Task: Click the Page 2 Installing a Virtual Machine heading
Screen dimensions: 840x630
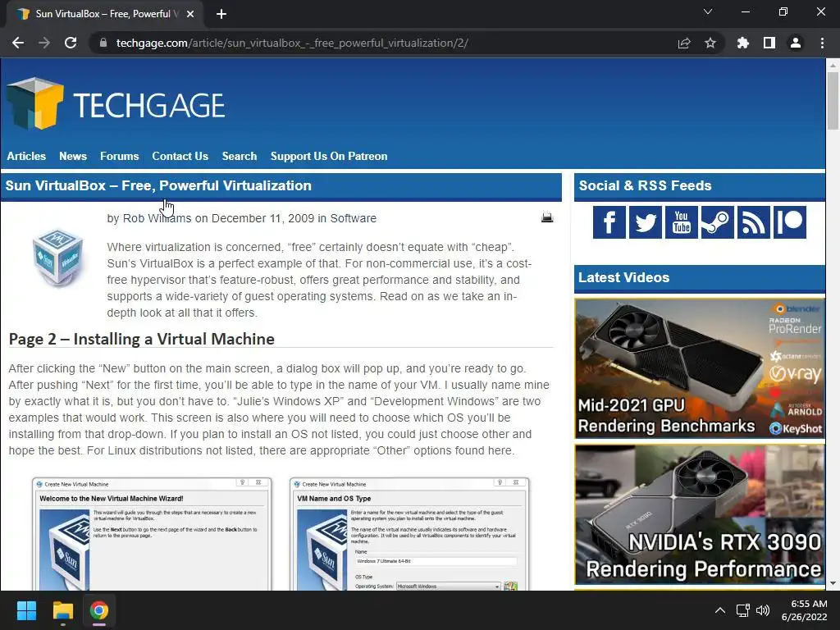Action: click(x=141, y=339)
